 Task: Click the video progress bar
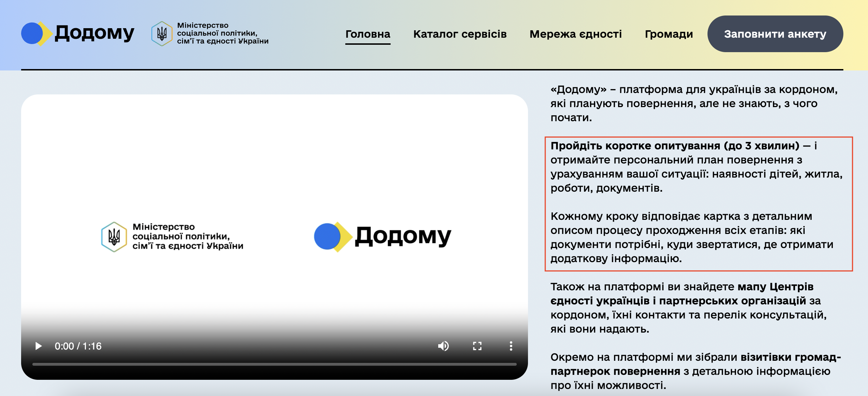click(x=275, y=364)
